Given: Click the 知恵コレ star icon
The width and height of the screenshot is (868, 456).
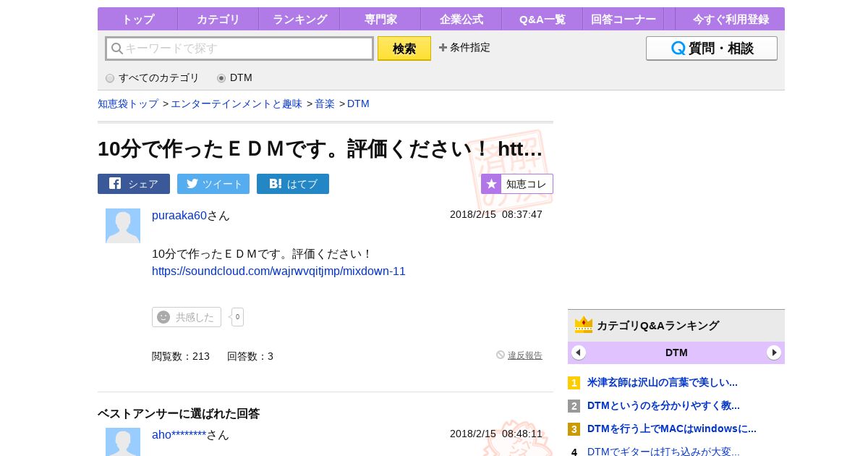Looking at the screenshot, I should [491, 184].
